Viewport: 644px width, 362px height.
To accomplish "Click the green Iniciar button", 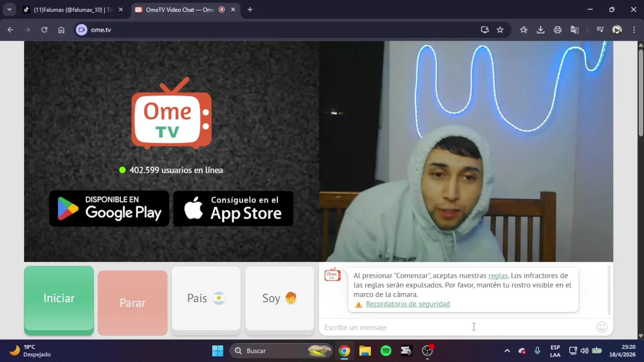I will point(59,300).
